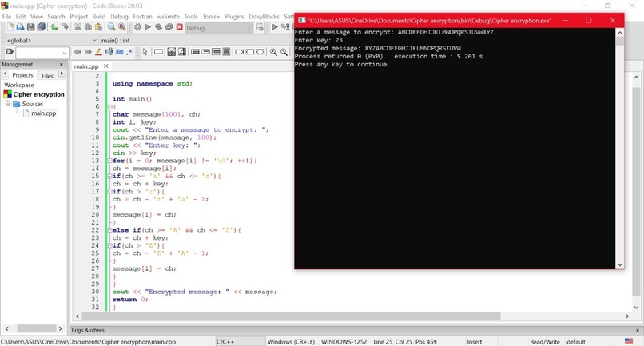This screenshot has width=644, height=346.
Task: Switch to the Projects tab in Management
Action: [22, 75]
